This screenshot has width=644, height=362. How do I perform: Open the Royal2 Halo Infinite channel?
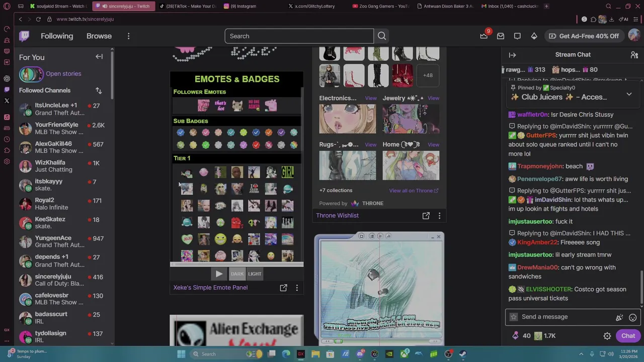[x=64, y=204]
